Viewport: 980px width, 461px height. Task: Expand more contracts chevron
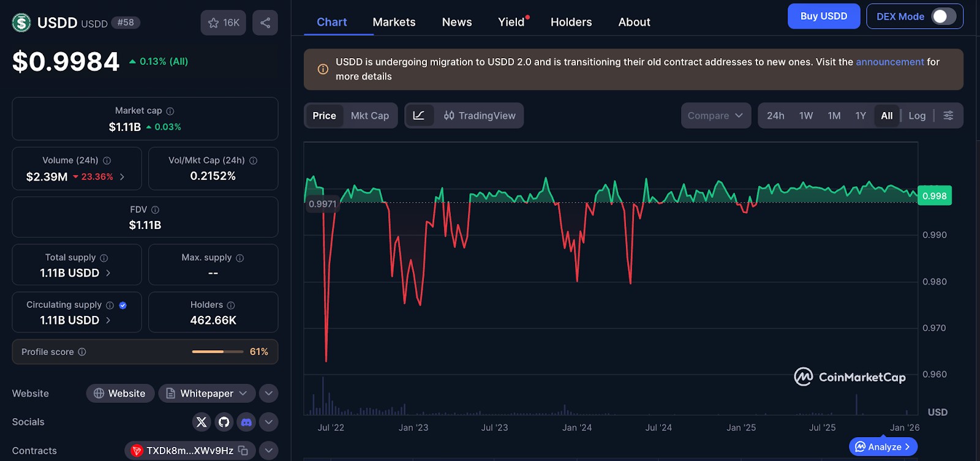point(268,451)
